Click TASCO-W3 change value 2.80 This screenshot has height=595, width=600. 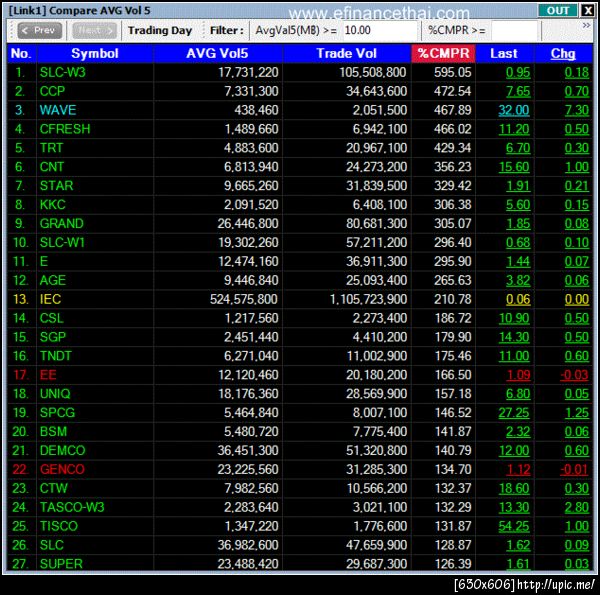pyautogui.click(x=577, y=507)
